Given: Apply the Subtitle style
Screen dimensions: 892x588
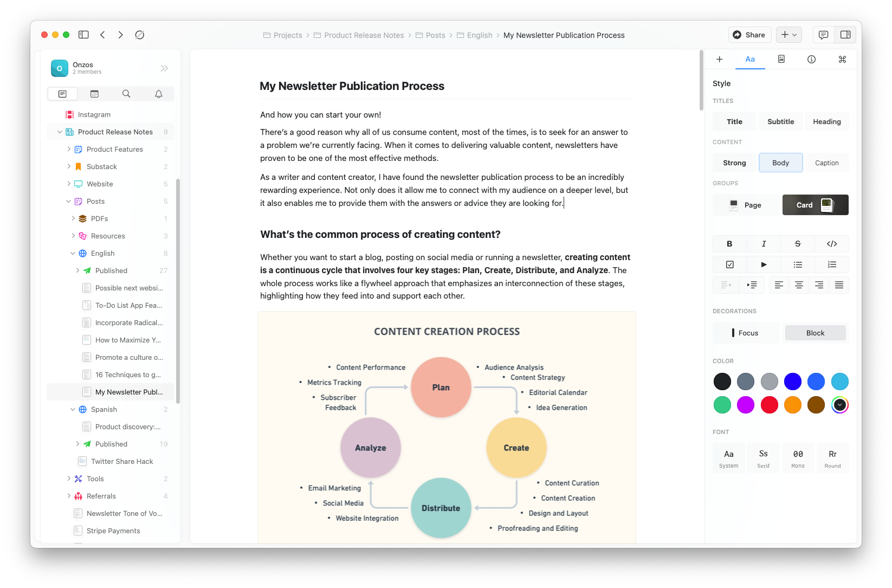Looking at the screenshot, I should (780, 121).
